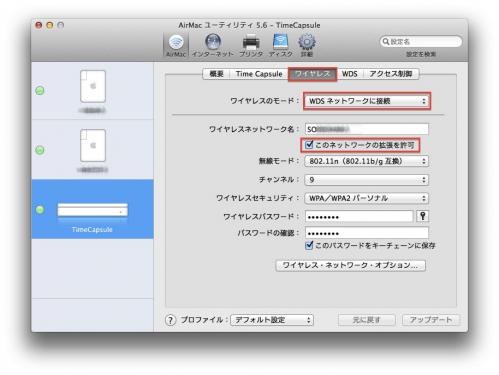The height and width of the screenshot is (375, 499).
Task: Click the green status light beside TimeCapsule
Action: tap(40, 209)
